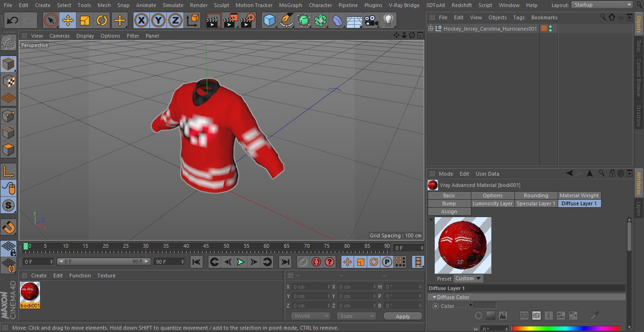The image size is (644, 332).
Task: Open Render Settings icon
Action: [x=248, y=20]
